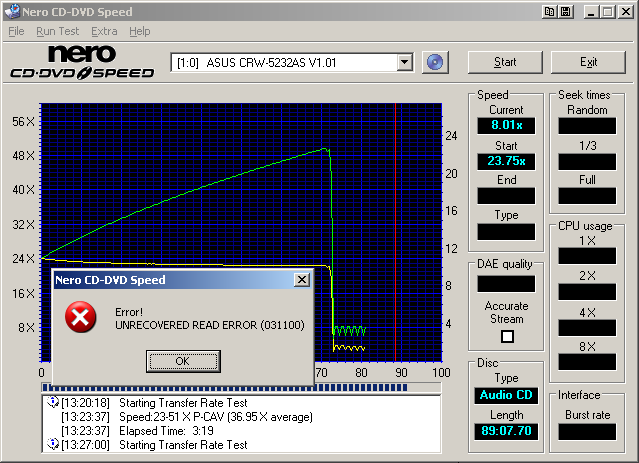Click last 'Starting Transfer Rate Test' log line at 13:27:00
Viewport: 639px width, 463px height.
pyautogui.click(x=183, y=445)
